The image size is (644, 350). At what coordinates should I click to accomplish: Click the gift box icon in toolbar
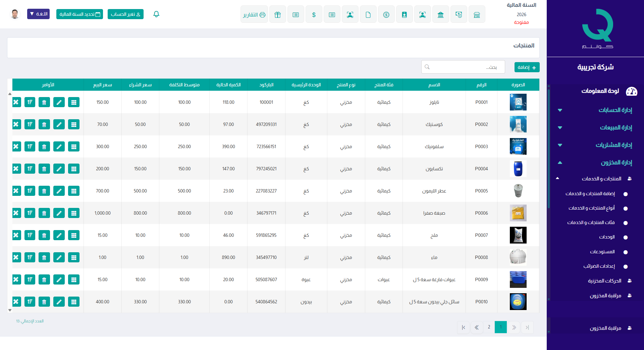277,14
